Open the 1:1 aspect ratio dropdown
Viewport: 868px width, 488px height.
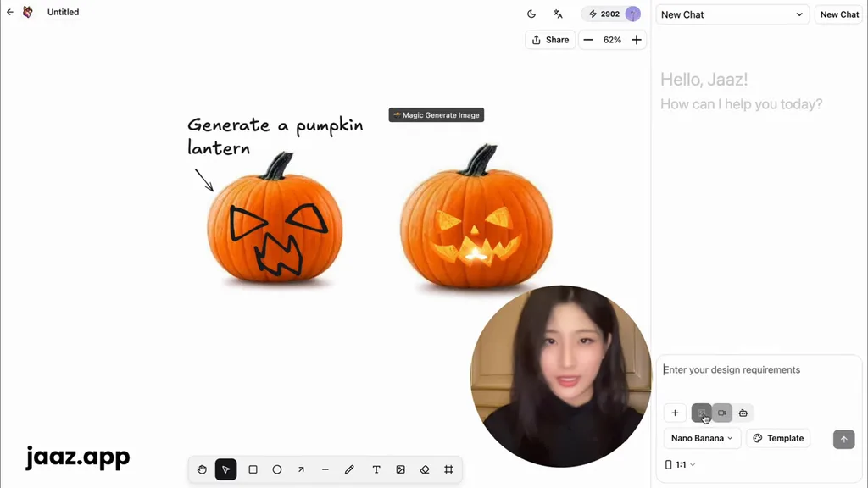(681, 465)
